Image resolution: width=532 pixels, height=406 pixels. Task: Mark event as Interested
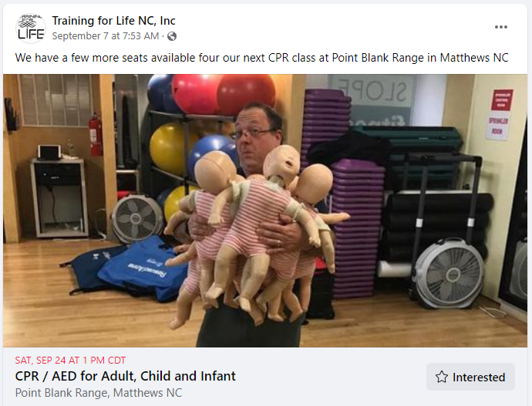click(x=470, y=377)
